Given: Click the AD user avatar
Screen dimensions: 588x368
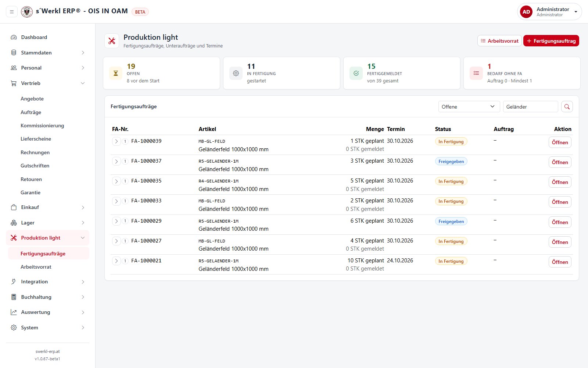Looking at the screenshot, I should (526, 12).
